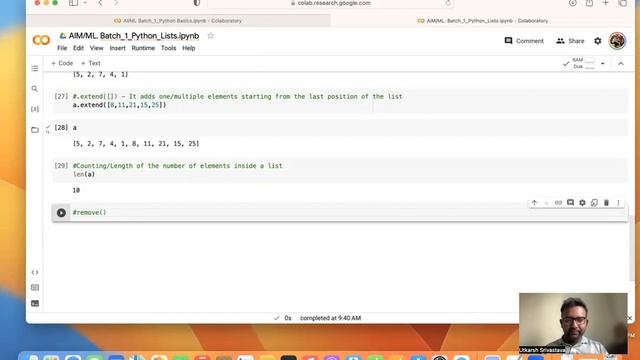The height and width of the screenshot is (360, 640).
Task: Move cell down arrow in cell toolbar
Action: pos(546,203)
